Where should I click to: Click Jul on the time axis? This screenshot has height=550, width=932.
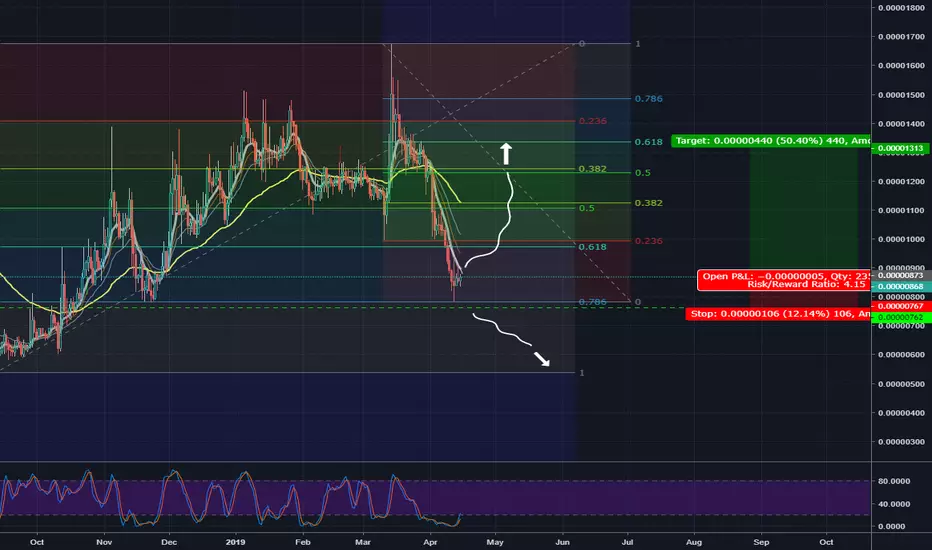click(x=627, y=542)
